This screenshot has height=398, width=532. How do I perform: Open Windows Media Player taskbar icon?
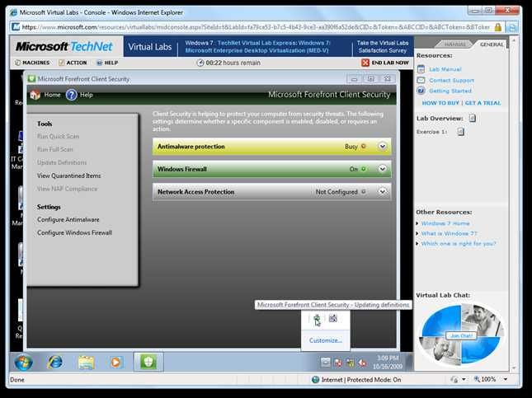[x=115, y=363]
